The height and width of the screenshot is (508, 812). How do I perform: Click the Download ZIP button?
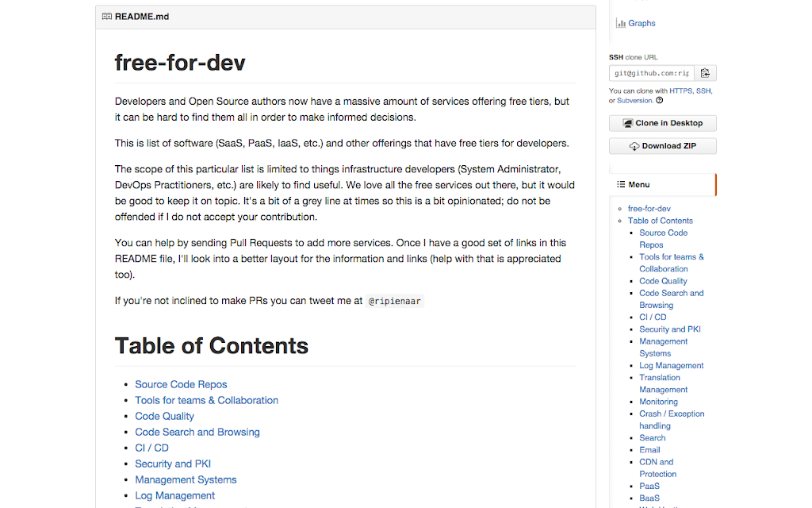663,146
